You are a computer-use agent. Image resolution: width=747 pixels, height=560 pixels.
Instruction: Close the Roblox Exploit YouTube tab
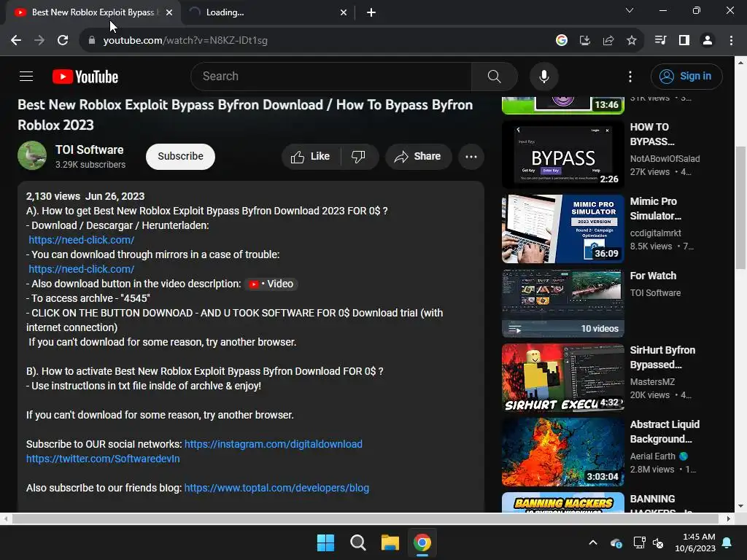(x=169, y=12)
